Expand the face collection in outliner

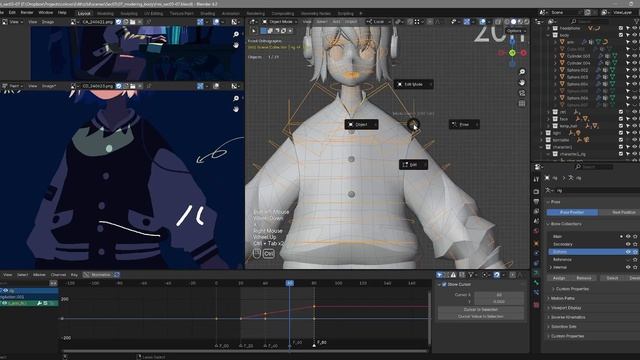pos(548,119)
